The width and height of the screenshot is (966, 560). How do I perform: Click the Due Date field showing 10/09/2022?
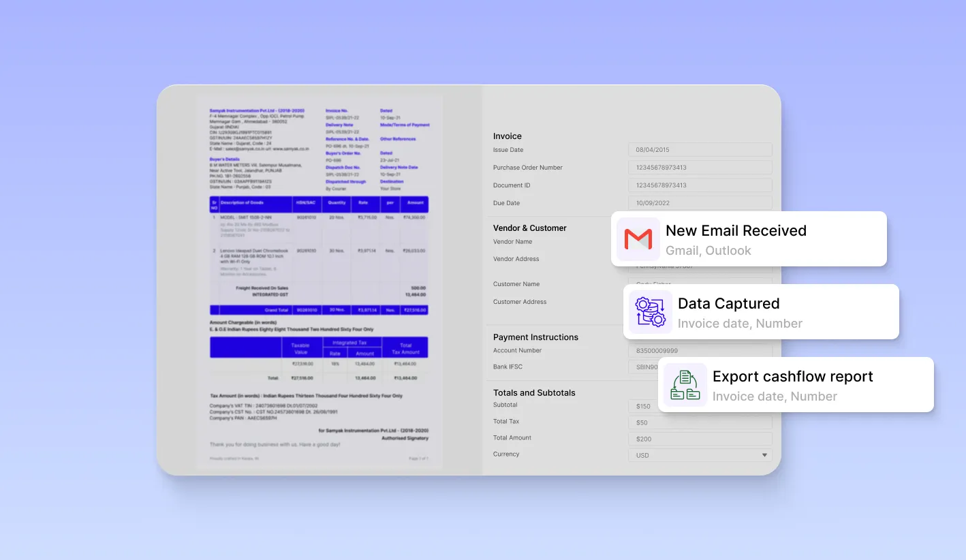coord(700,202)
